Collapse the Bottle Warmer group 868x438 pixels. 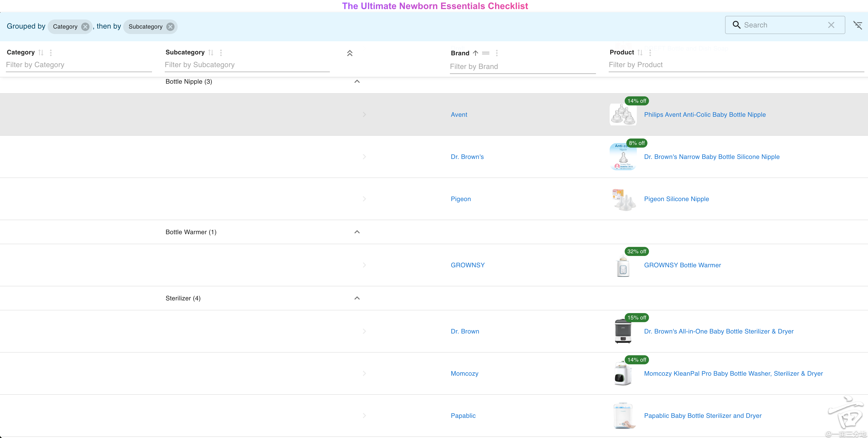pos(357,232)
